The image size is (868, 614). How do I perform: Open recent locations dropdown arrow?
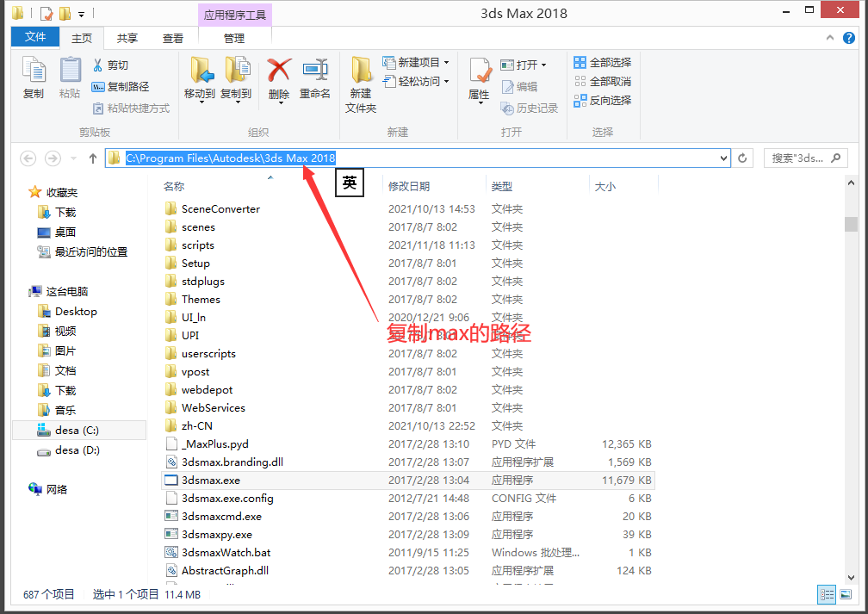74,158
